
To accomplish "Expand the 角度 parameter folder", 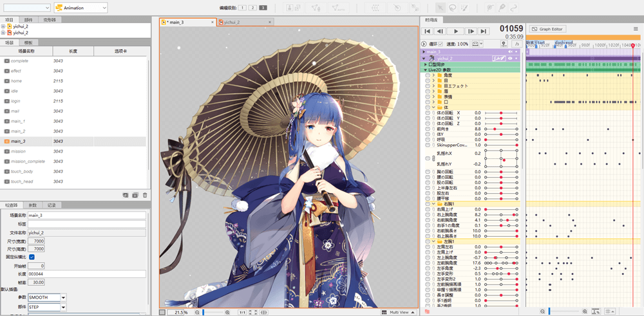I will click(x=433, y=75).
